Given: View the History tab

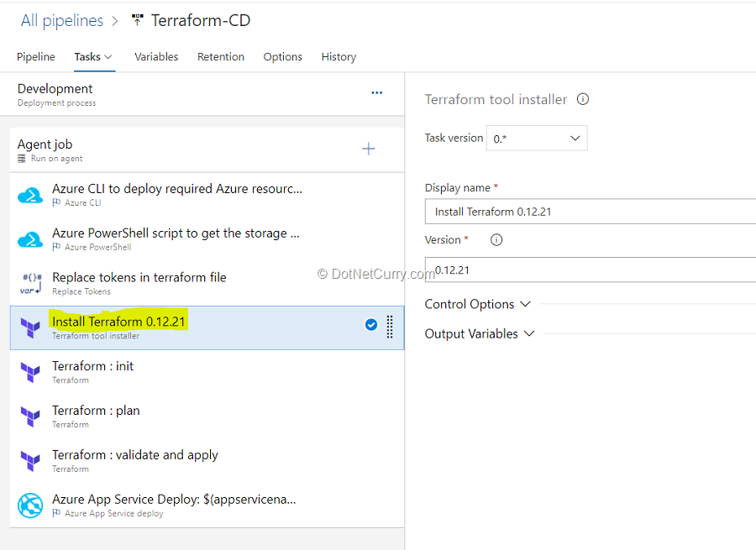Looking at the screenshot, I should 339,57.
